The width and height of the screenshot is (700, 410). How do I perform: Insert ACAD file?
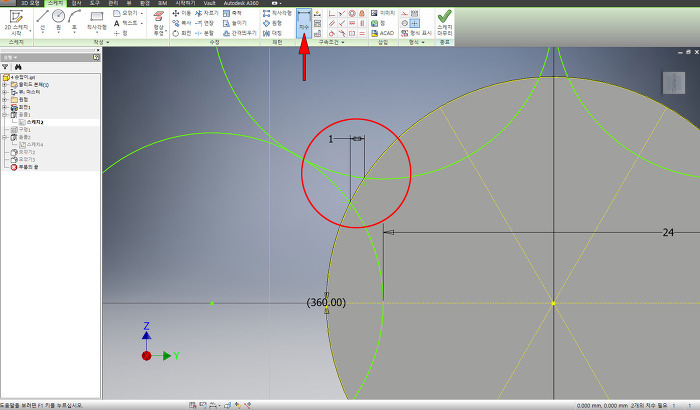click(383, 33)
